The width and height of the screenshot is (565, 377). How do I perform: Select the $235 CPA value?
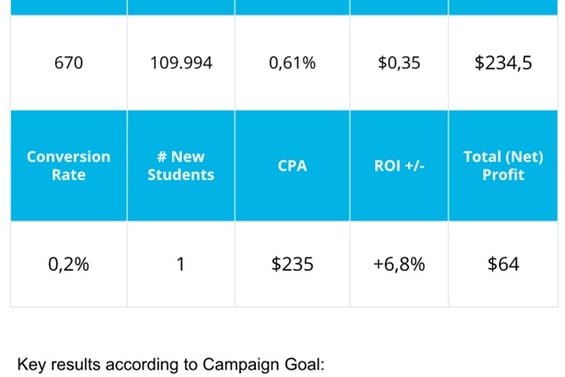click(292, 264)
